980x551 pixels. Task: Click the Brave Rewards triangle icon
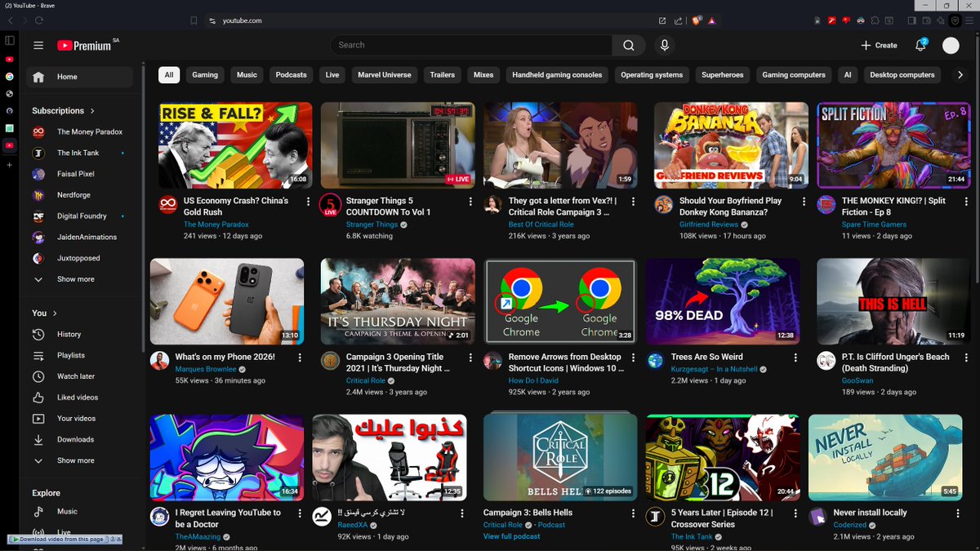coord(711,20)
